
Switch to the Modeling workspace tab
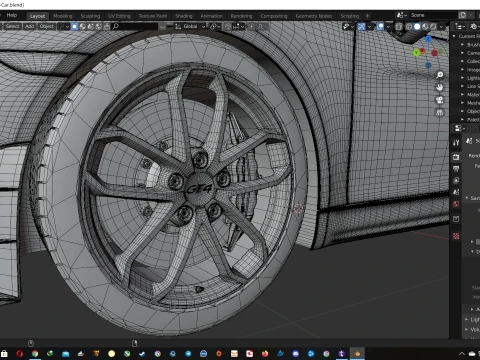click(63, 16)
